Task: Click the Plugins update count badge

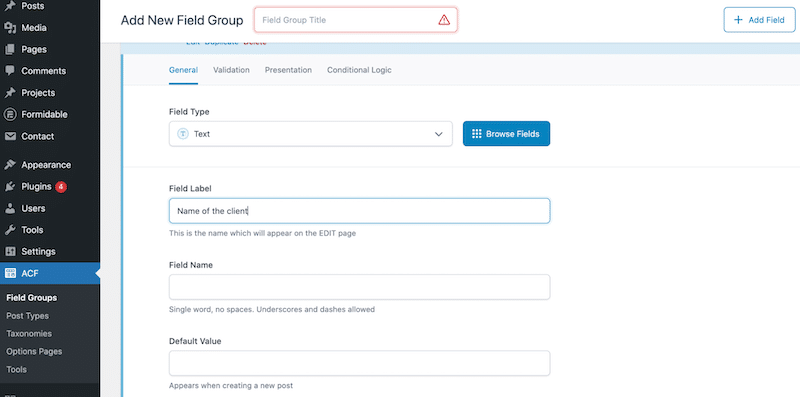Action: click(x=61, y=187)
